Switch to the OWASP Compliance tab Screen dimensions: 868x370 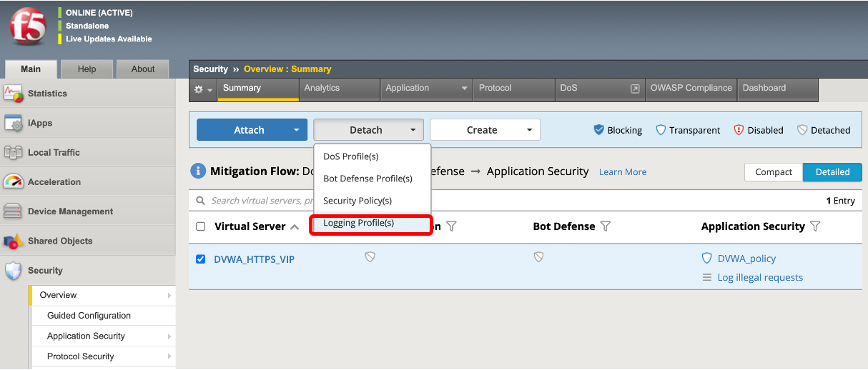pyautogui.click(x=691, y=88)
